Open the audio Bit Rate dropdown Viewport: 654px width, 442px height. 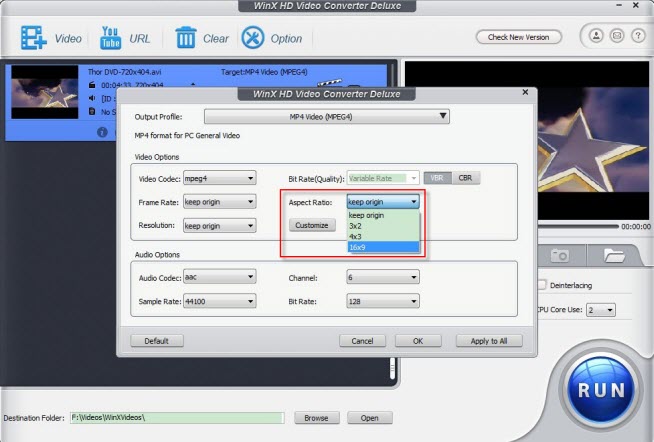click(x=383, y=301)
